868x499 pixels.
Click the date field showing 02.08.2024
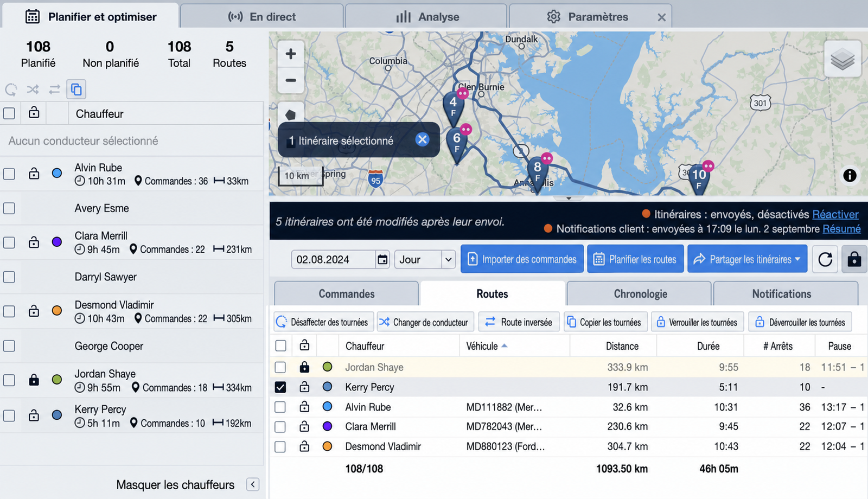(334, 259)
